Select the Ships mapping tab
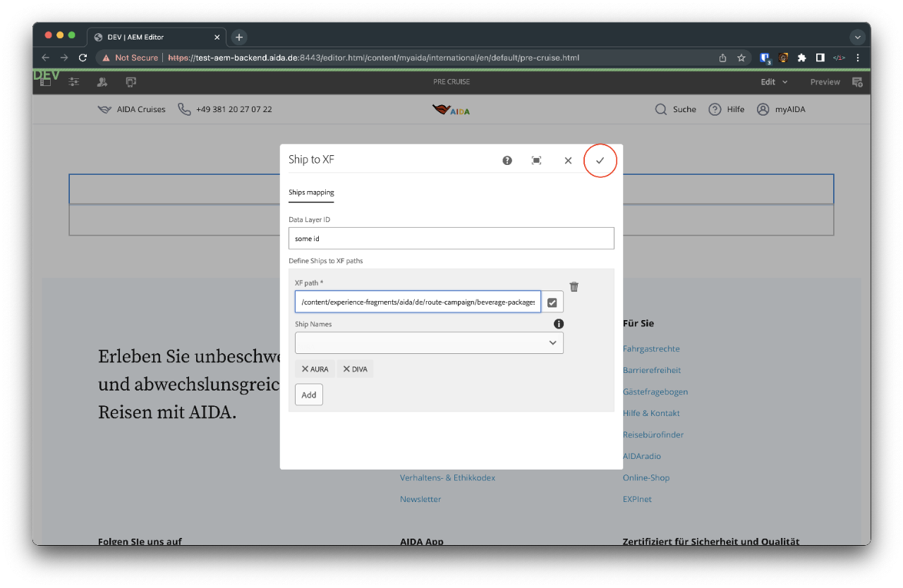 (x=311, y=192)
